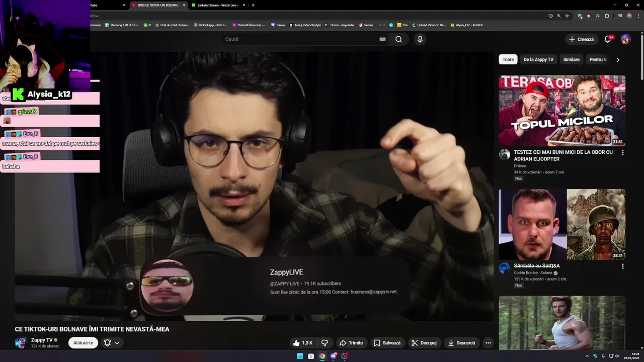Screen dimensions: 644x362
Task: Open Google Chrome from the taskbar
Action: pos(322,356)
